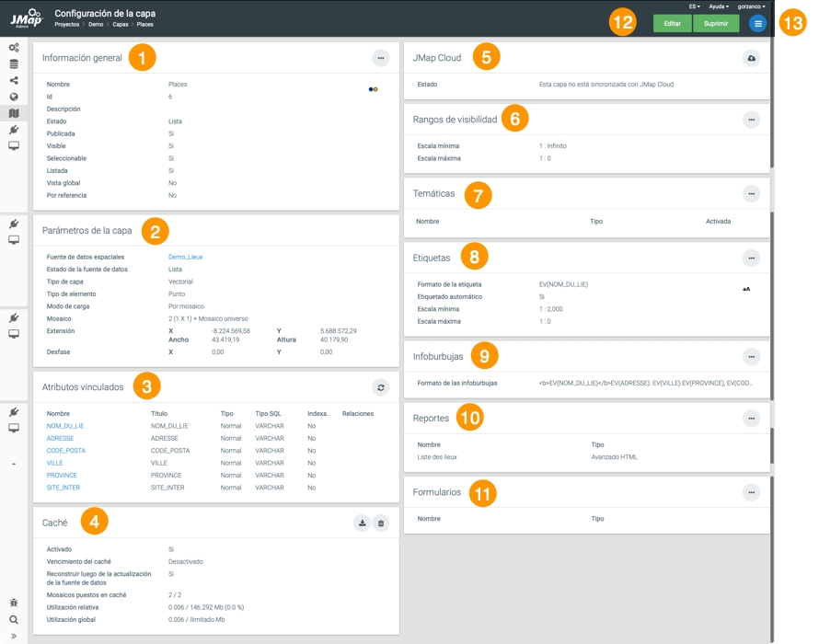Image resolution: width=819 pixels, height=644 pixels.
Task: Open the database icon in the sidebar
Action: tap(14, 64)
